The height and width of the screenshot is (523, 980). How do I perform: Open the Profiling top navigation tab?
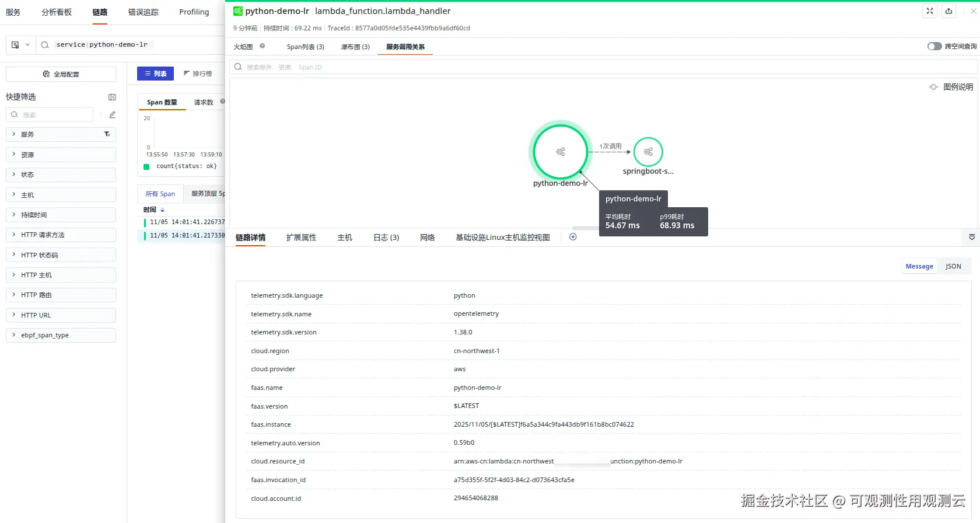click(x=194, y=12)
